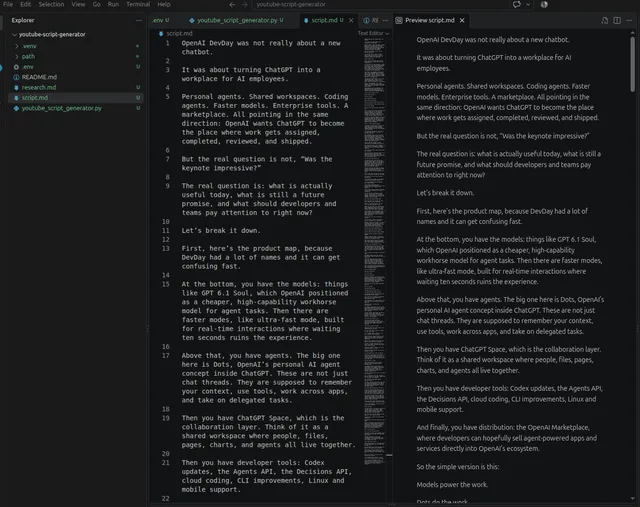Click the scroll down arrow in preview pane

633,498
